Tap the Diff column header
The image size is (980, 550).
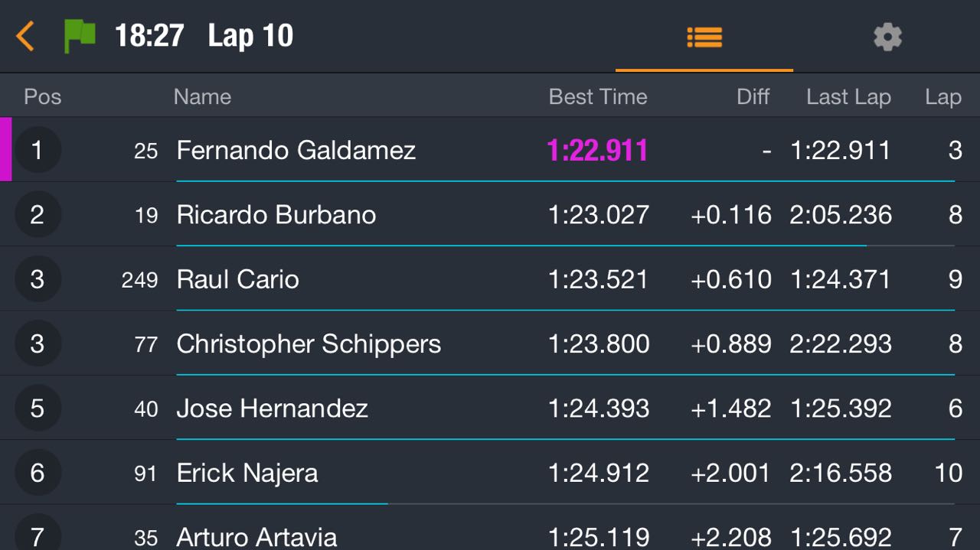click(x=753, y=97)
